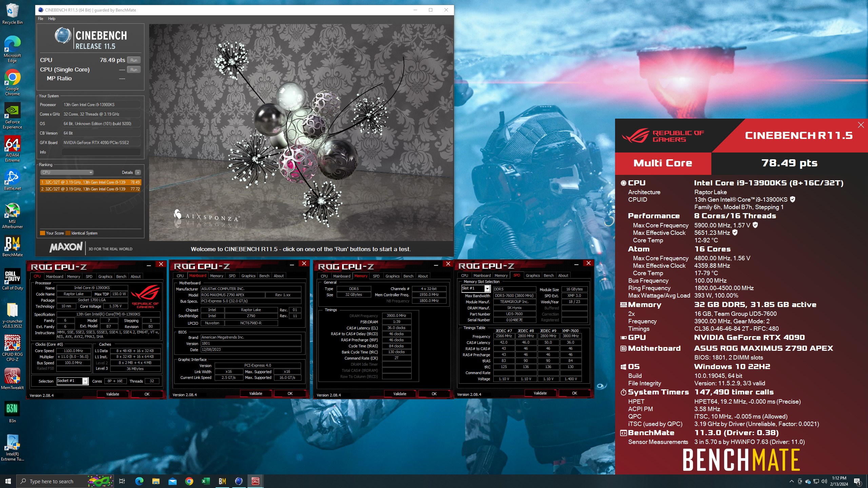Launch Microsoft Edge from desktop
Viewport: 868px width, 488px height.
click(x=12, y=49)
